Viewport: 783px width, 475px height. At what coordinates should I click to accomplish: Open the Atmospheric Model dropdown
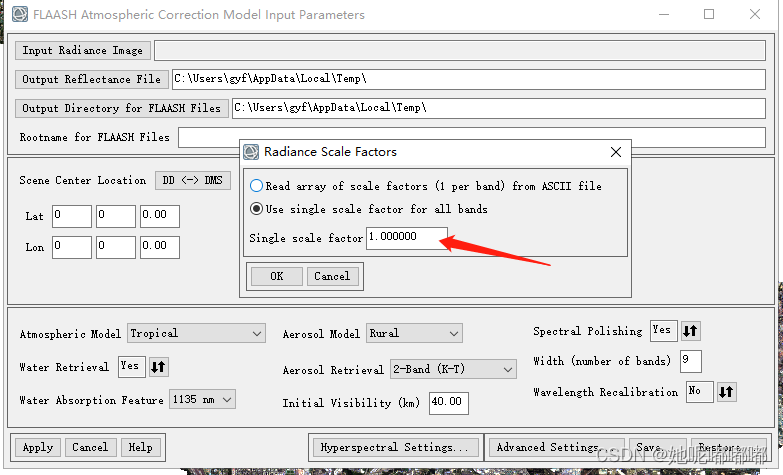pyautogui.click(x=196, y=333)
